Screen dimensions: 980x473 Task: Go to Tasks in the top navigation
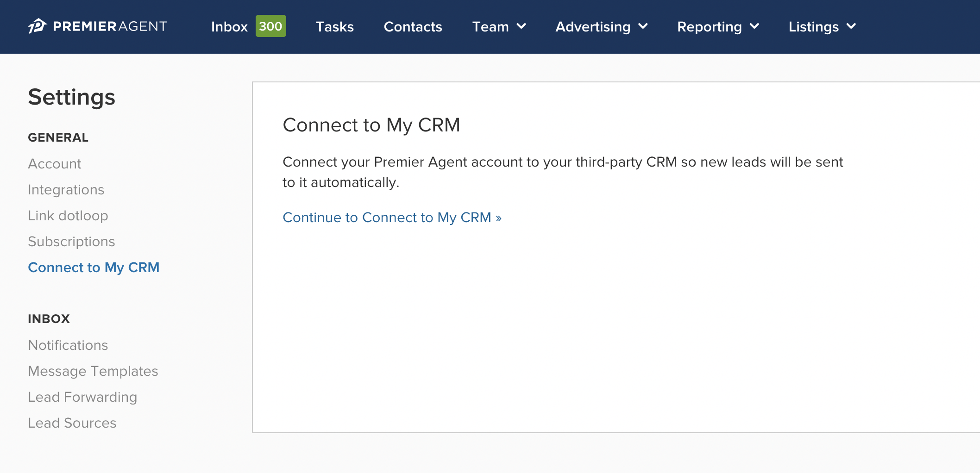click(x=335, y=27)
